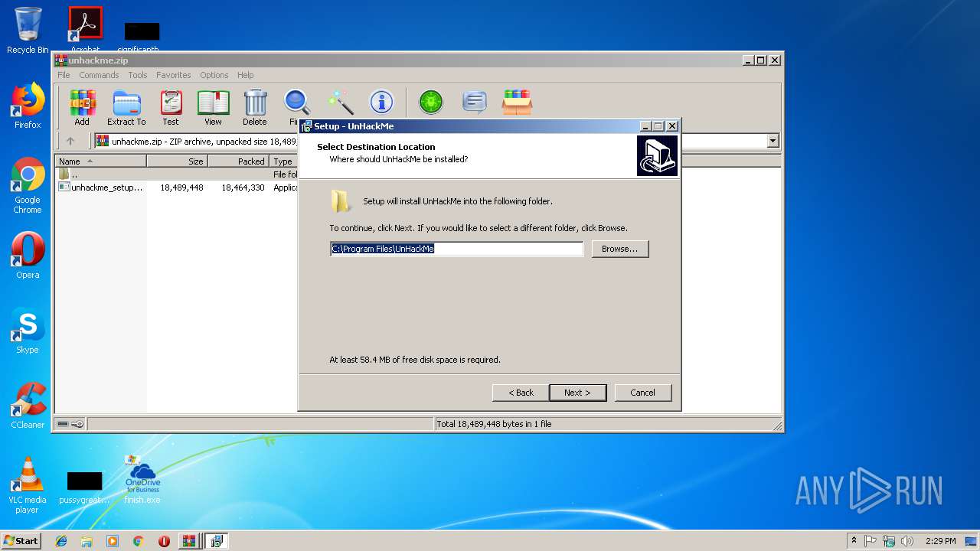Click the installation folder path field
Image resolution: width=980 pixels, height=551 pixels.
click(x=457, y=249)
